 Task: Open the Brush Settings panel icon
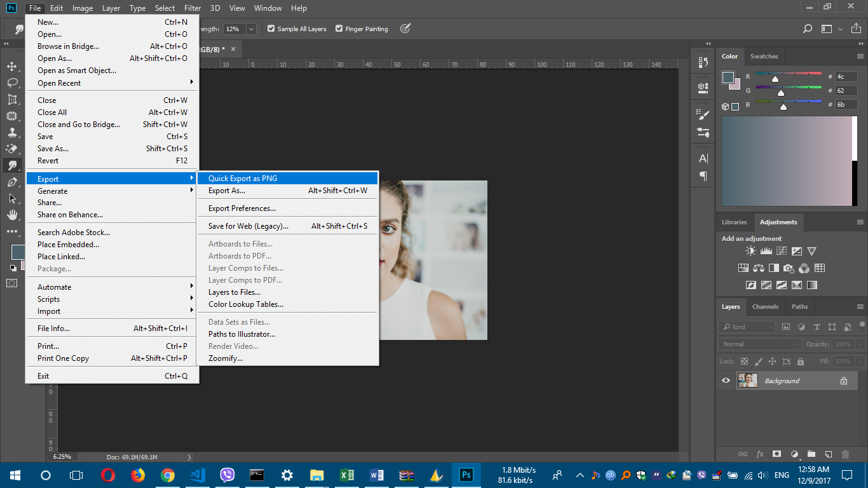tap(703, 115)
